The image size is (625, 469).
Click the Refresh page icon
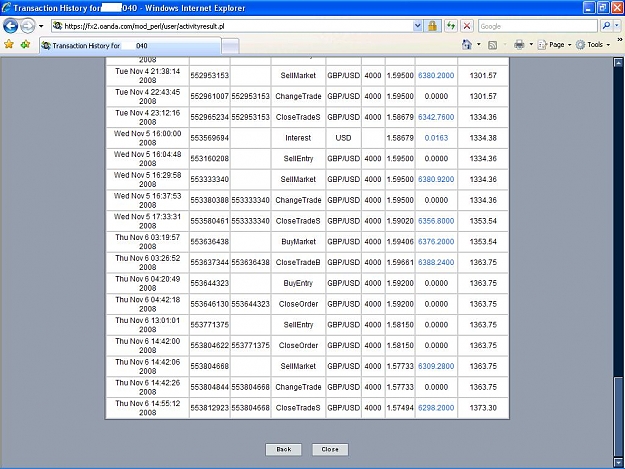[451, 26]
